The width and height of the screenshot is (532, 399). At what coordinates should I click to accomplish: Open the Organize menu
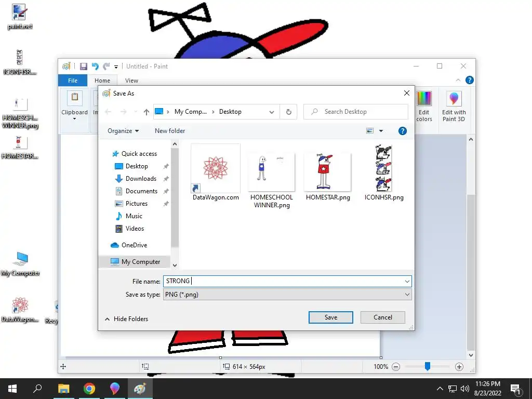[123, 131]
